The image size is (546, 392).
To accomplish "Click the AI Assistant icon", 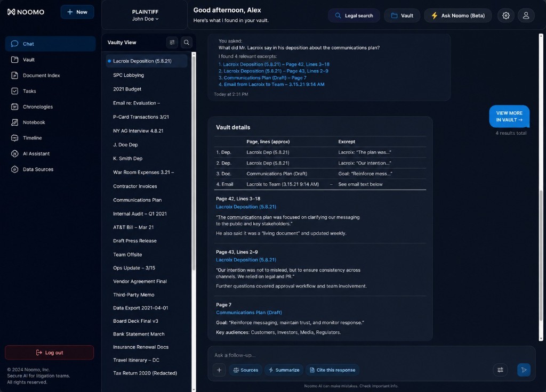I will coord(14,153).
